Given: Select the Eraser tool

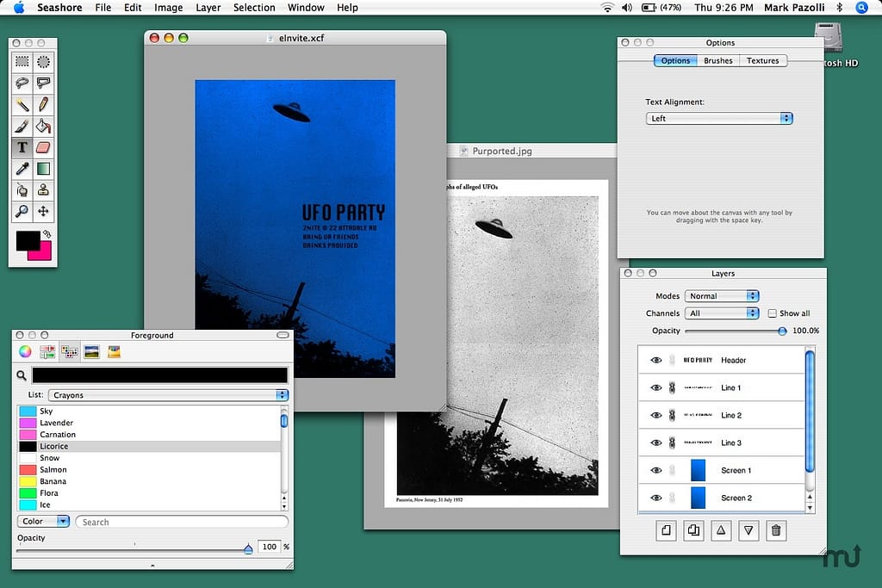Looking at the screenshot, I should (43, 147).
